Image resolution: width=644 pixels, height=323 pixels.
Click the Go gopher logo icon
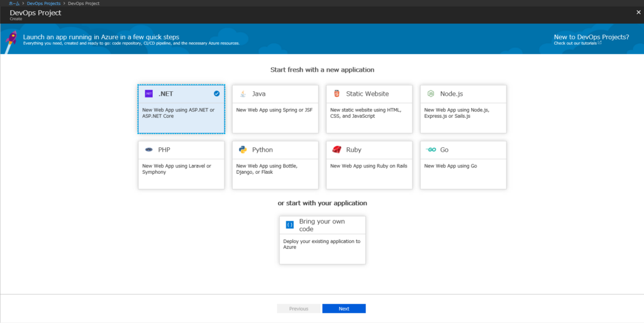(431, 150)
